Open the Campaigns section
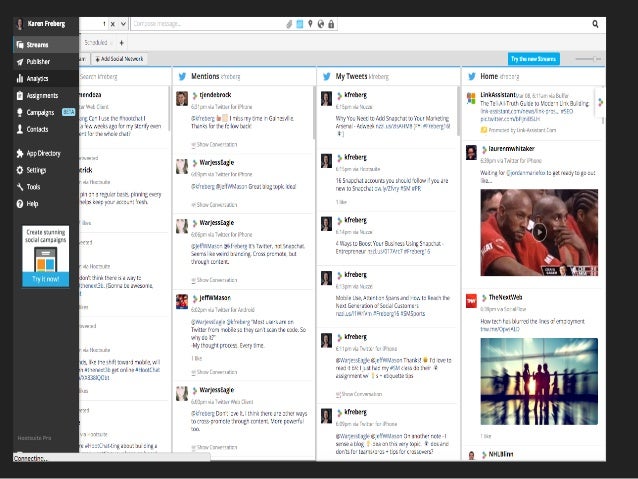 coord(40,112)
